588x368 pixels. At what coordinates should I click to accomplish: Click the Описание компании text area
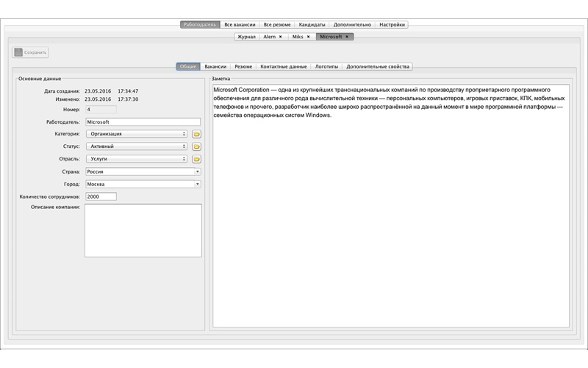click(143, 230)
